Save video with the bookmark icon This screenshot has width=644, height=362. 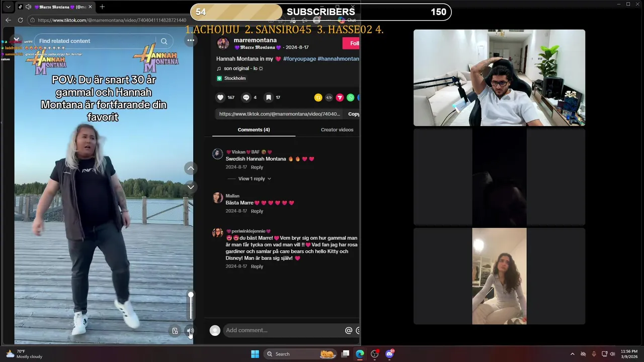[269, 98]
